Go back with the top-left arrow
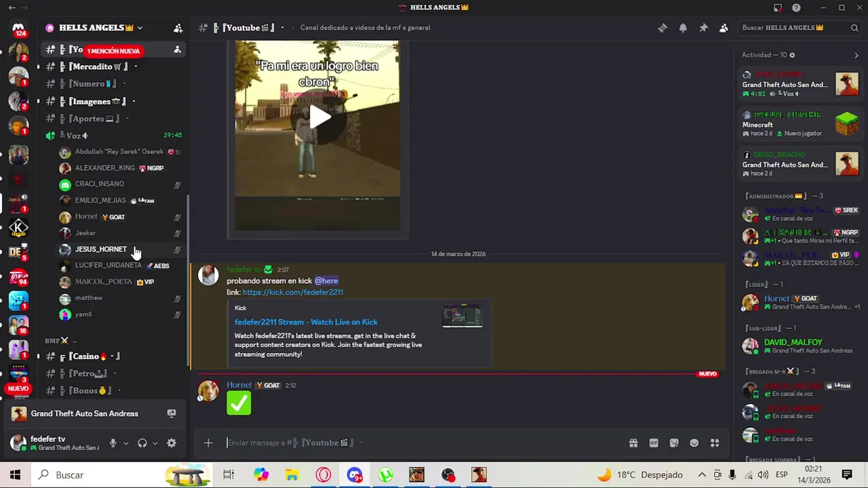Viewport: 868px width, 488px height. (x=12, y=7)
